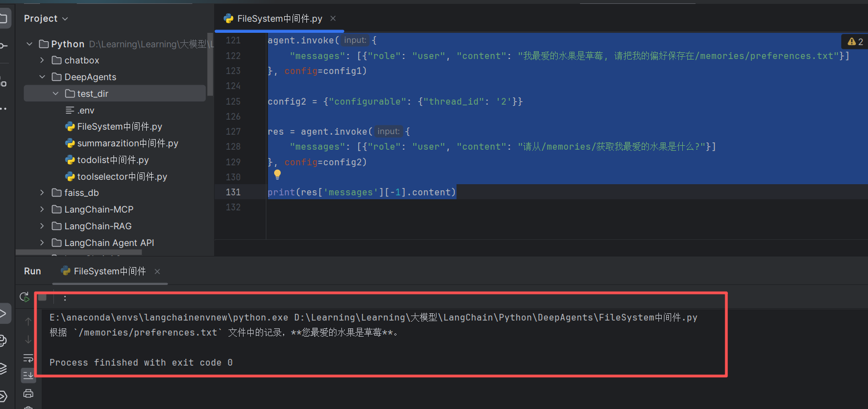Select the test_dir folder row
Image resolution: width=868 pixels, height=409 pixels.
coord(115,93)
